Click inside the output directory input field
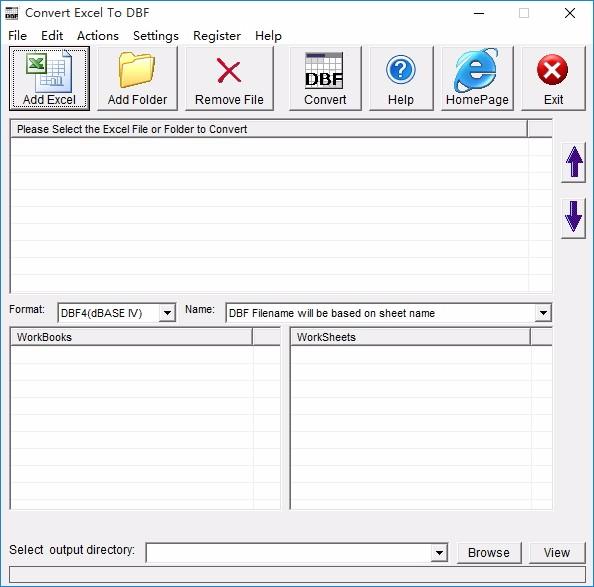 point(289,553)
